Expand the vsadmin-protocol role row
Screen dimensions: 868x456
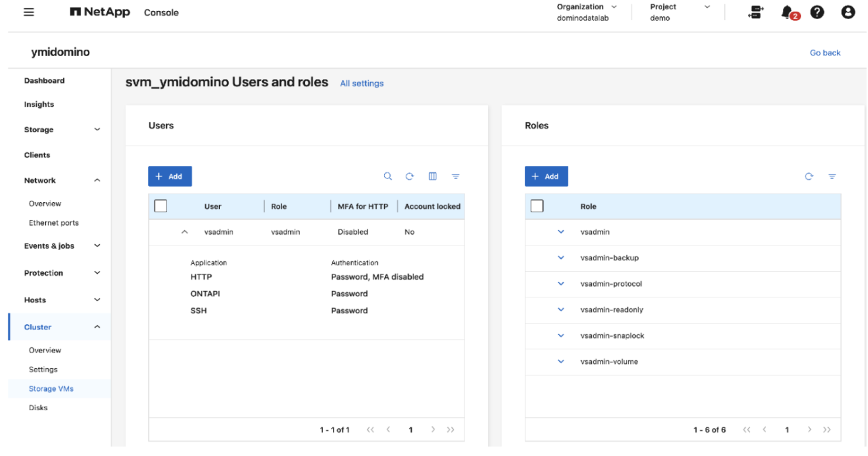click(561, 284)
